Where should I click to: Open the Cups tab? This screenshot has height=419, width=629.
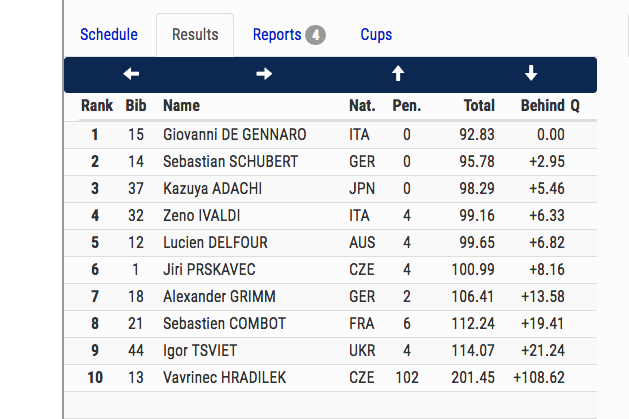coord(376,35)
